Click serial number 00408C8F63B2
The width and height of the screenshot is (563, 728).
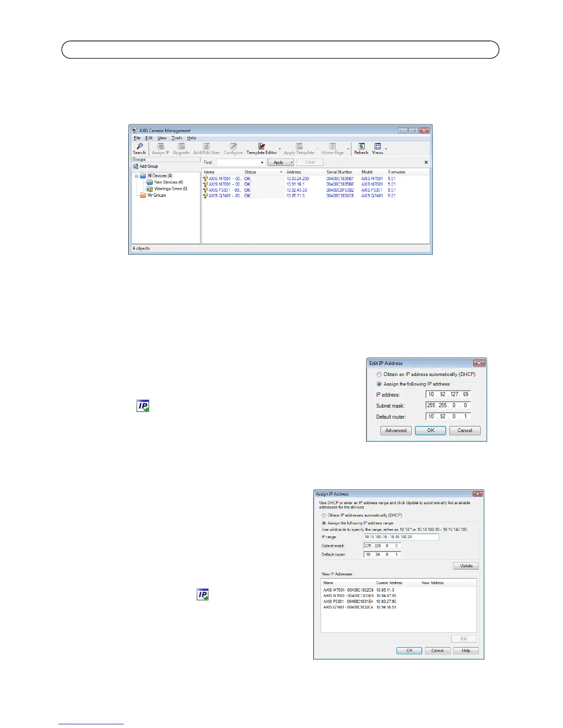tap(340, 190)
